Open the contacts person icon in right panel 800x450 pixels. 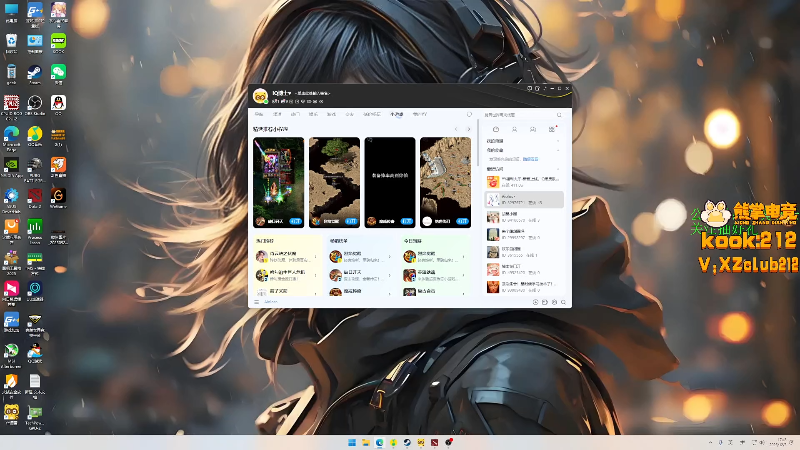click(514, 130)
